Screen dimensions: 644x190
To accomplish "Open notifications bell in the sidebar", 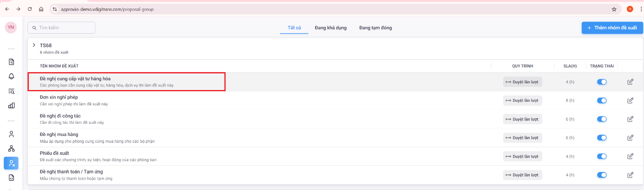I will tap(11, 77).
